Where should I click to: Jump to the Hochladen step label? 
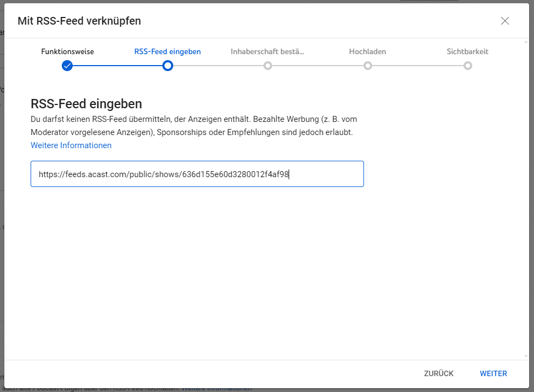pos(367,52)
